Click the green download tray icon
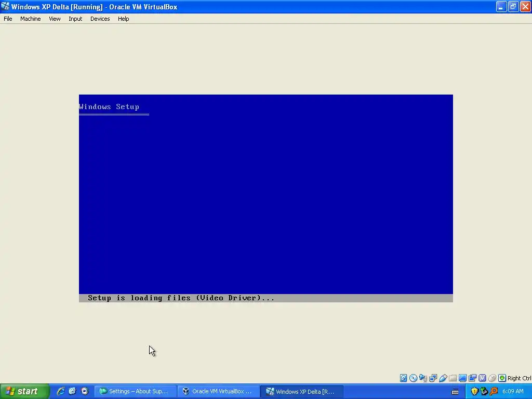The height and width of the screenshot is (399, 532). click(484, 392)
